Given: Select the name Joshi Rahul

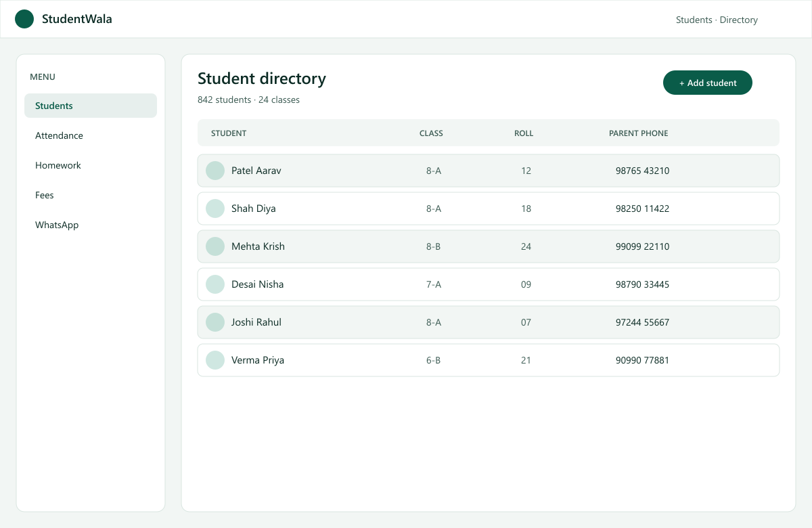Looking at the screenshot, I should 256,322.
